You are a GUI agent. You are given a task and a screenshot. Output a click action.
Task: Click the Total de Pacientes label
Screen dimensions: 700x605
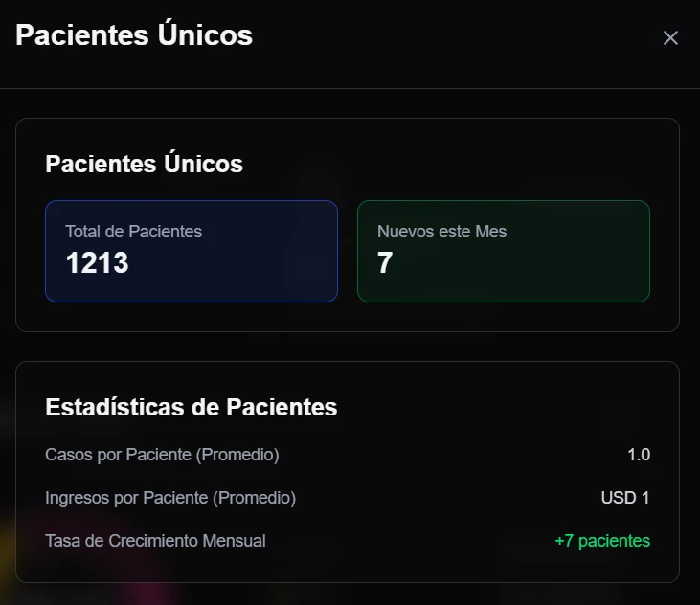(x=133, y=231)
